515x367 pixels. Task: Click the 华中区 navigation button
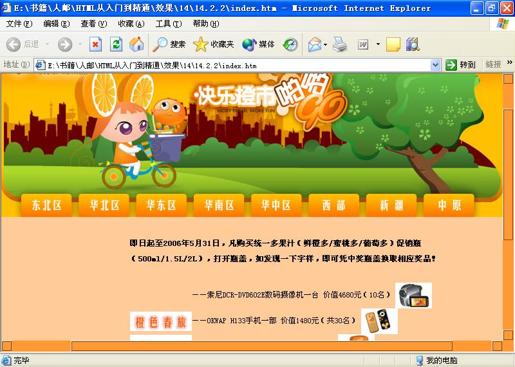click(x=276, y=205)
